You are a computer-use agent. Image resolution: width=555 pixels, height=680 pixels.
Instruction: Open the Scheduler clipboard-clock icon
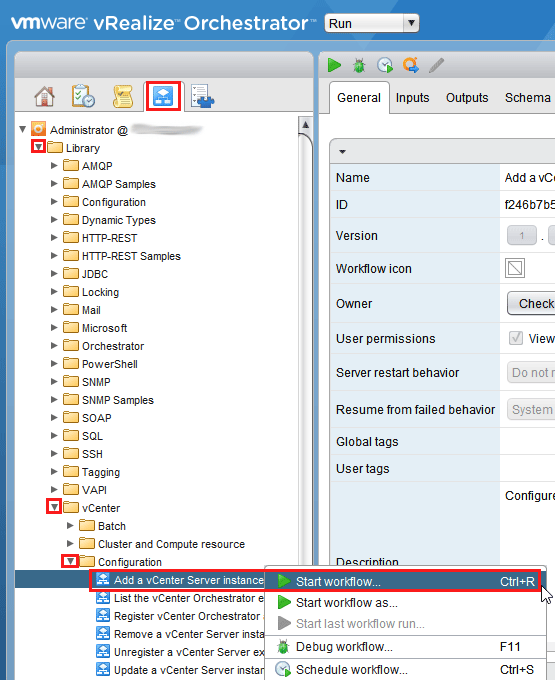(x=83, y=96)
